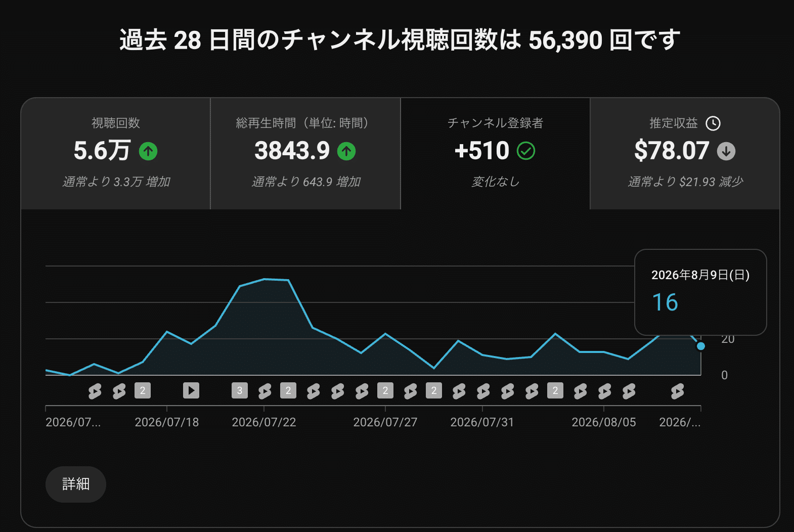Click Shorts icon immediately right of 2026/08/05 icon

[629, 391]
